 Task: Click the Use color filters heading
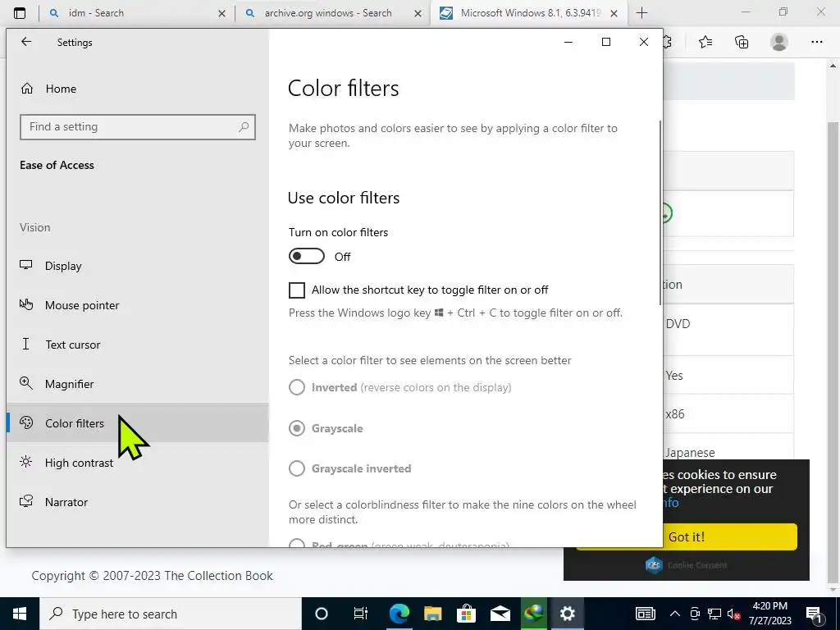click(344, 198)
